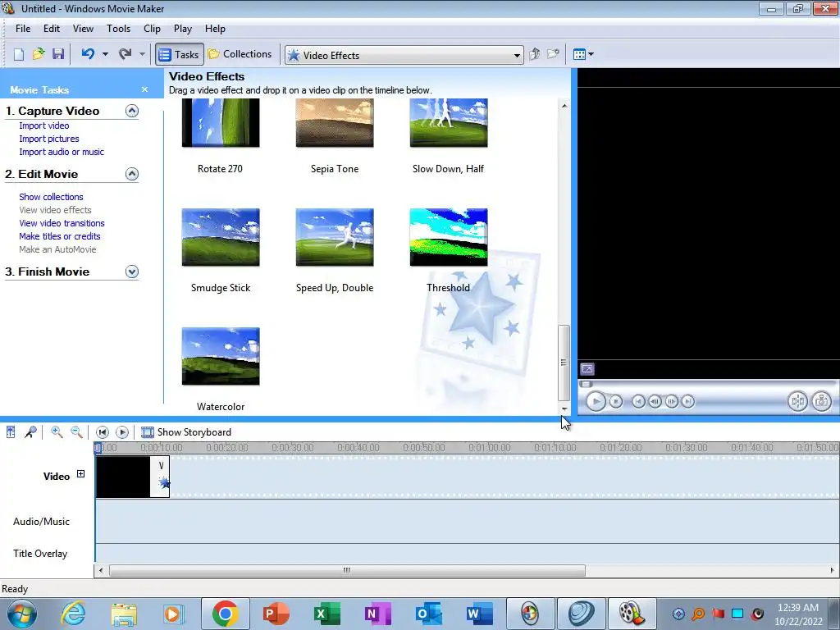Select the Smudge Stick effect thumbnail
840x630 pixels.
(221, 237)
